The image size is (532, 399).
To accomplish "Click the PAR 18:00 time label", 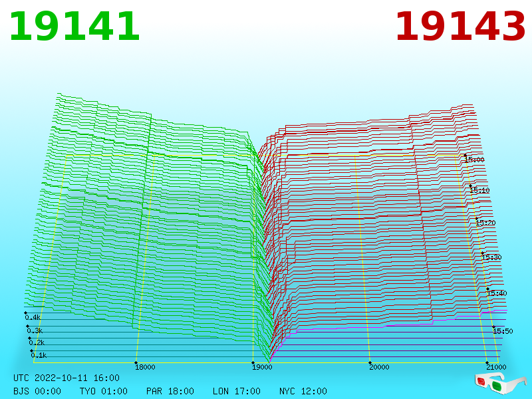I will pos(170,391).
